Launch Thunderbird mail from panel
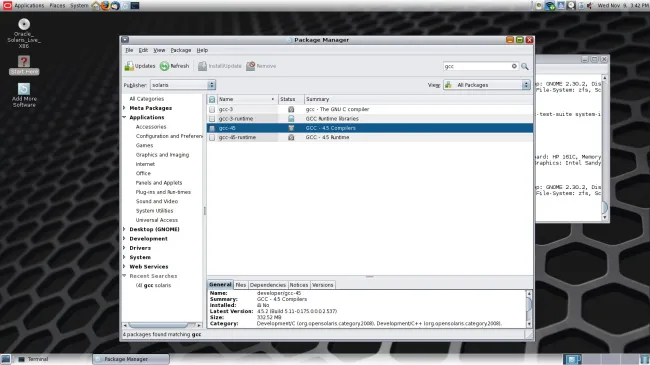 tap(115, 5)
